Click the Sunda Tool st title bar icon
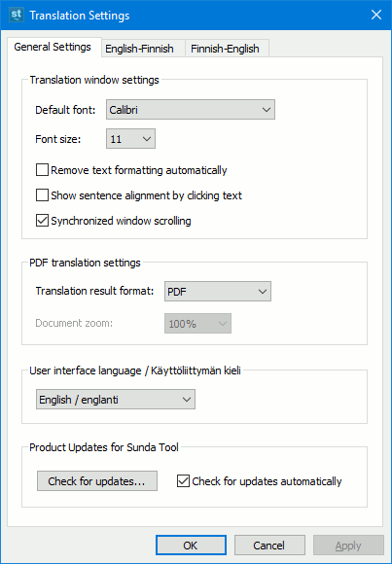 pos(17,15)
